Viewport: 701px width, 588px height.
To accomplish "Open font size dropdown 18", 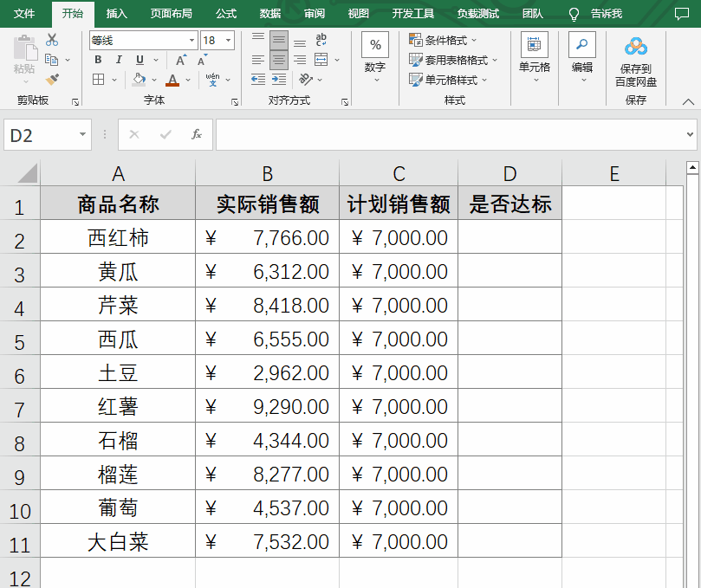I will [229, 41].
